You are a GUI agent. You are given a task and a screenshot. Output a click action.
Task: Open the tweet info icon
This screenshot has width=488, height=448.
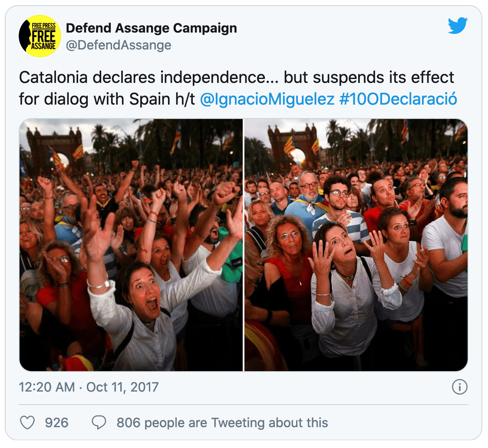coord(459,387)
